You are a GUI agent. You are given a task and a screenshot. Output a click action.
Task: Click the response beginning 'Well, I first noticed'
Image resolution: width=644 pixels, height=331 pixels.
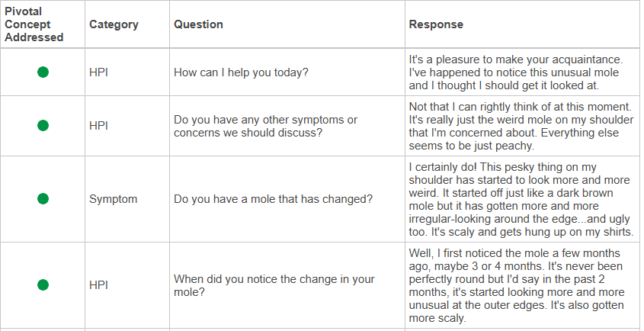coord(517,285)
